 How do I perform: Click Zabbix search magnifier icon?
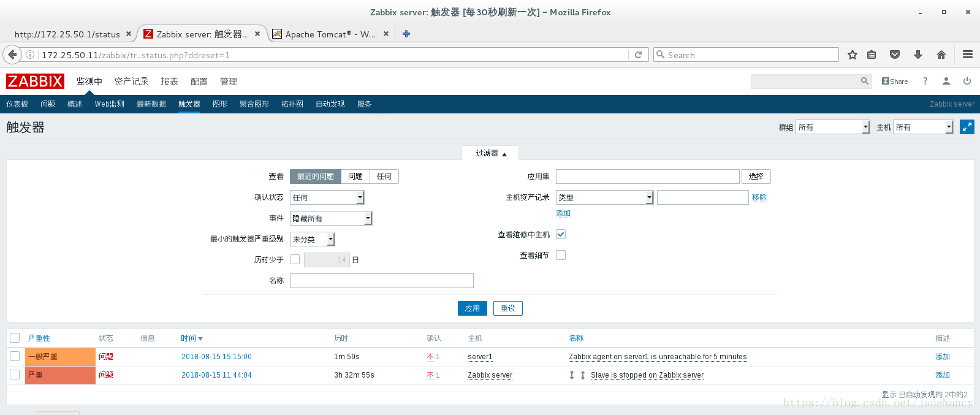pos(864,81)
